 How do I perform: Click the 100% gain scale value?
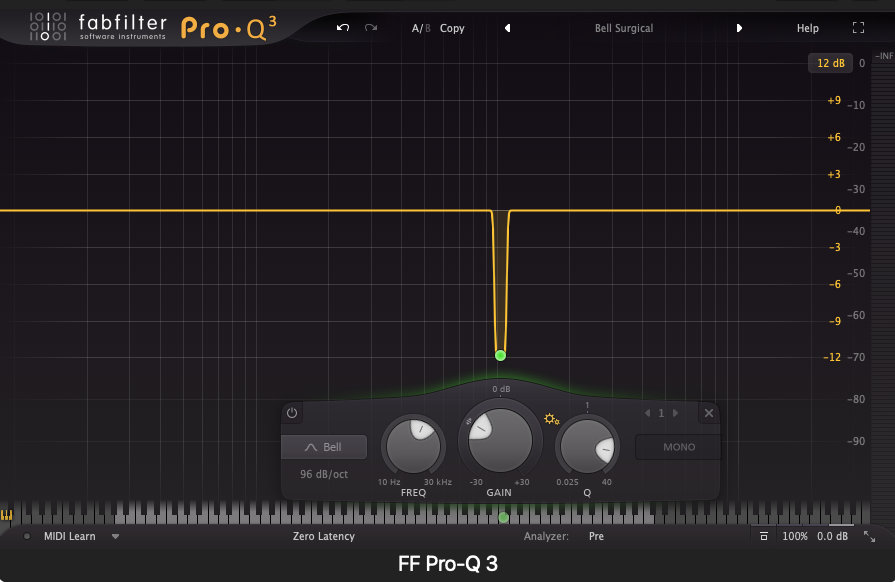(795, 536)
